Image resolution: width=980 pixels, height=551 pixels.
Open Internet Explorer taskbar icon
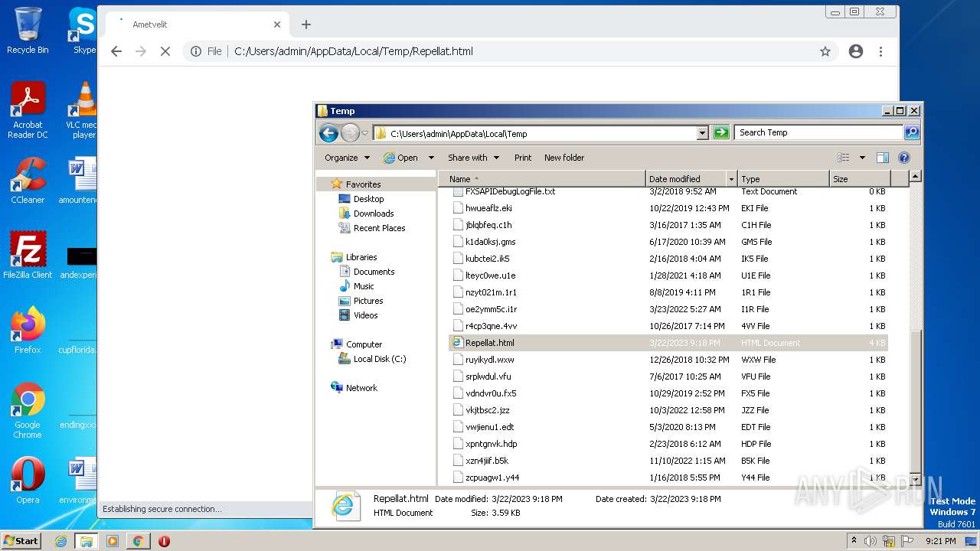[x=60, y=540]
